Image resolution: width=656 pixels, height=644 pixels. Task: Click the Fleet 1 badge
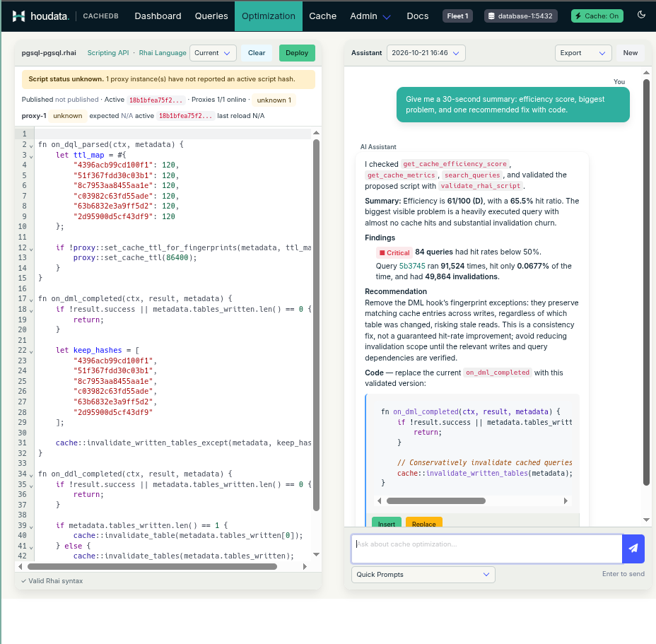pos(457,16)
